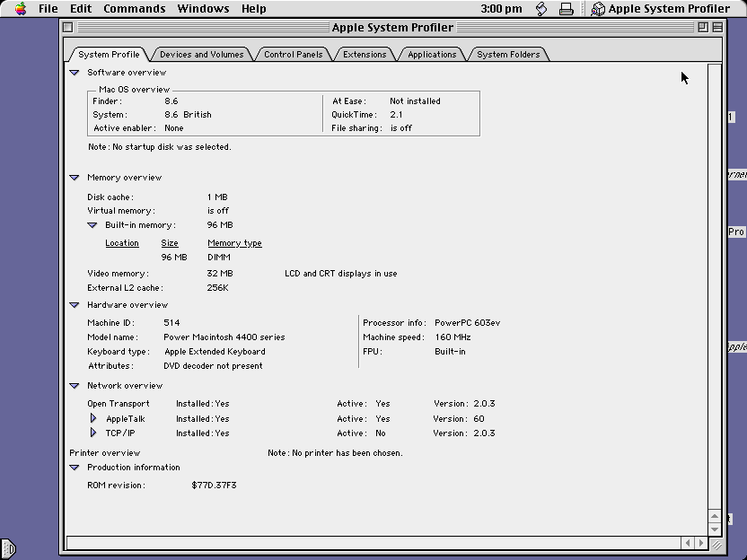The height and width of the screenshot is (560, 747).
Task: Click the window resize grip
Action: point(716,544)
